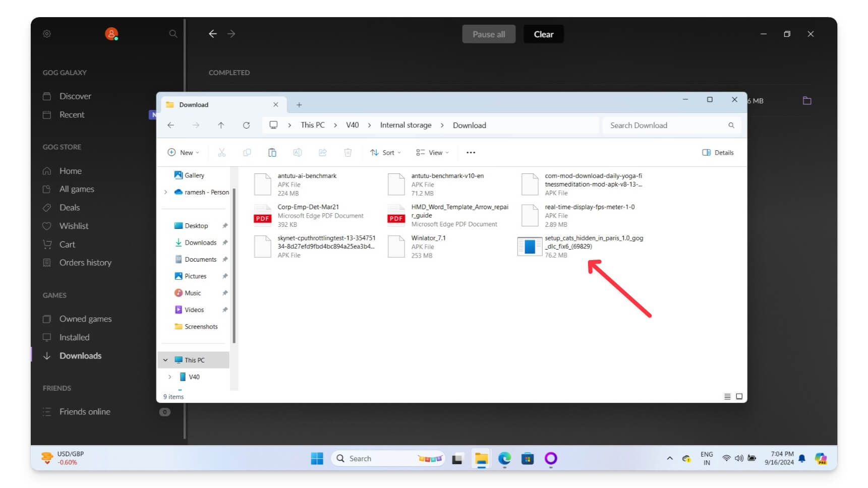Open the GOG Galaxy user profile avatar

[x=111, y=34]
